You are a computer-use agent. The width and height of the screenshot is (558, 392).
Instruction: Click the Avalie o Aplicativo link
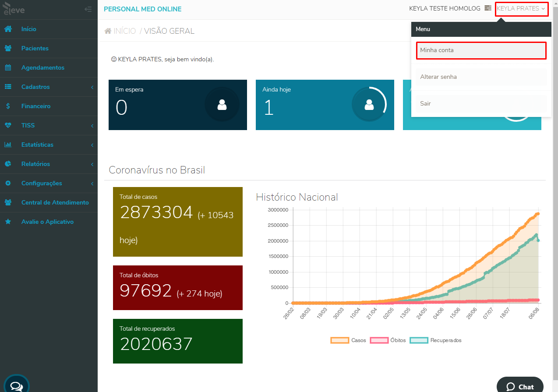click(x=47, y=222)
